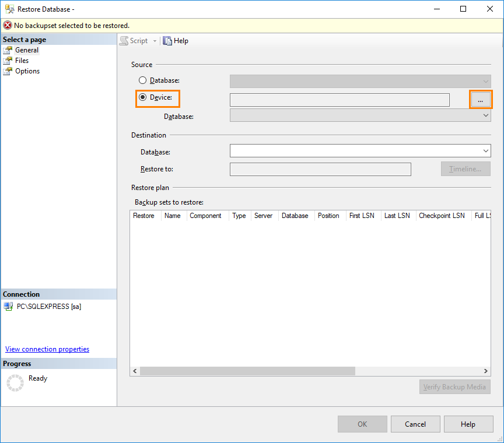Expand the Script dropdown arrow

(x=154, y=41)
